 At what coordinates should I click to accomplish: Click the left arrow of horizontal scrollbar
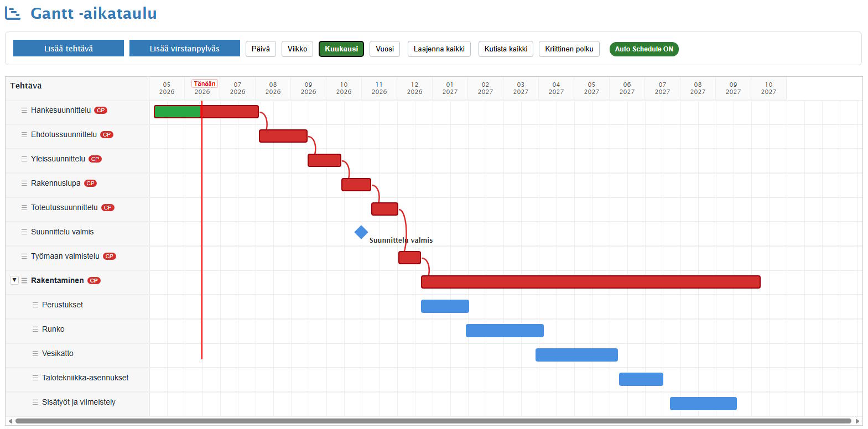coord(10,421)
